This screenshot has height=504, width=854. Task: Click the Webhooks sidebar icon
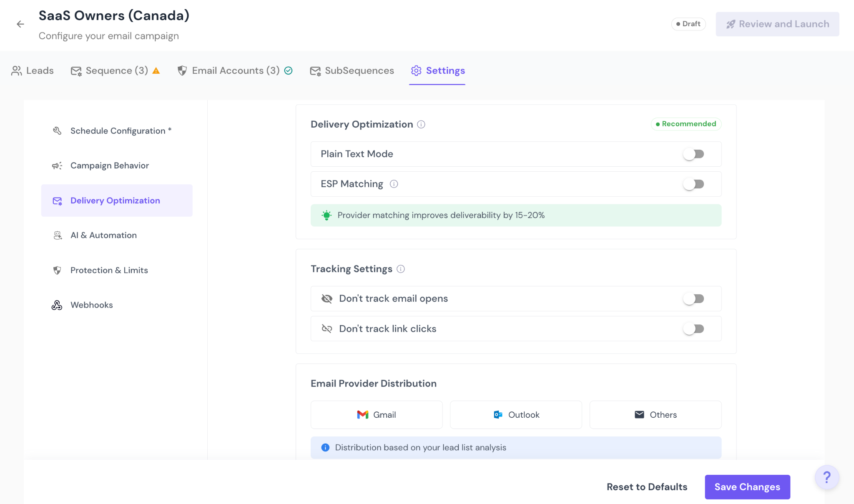[57, 305]
